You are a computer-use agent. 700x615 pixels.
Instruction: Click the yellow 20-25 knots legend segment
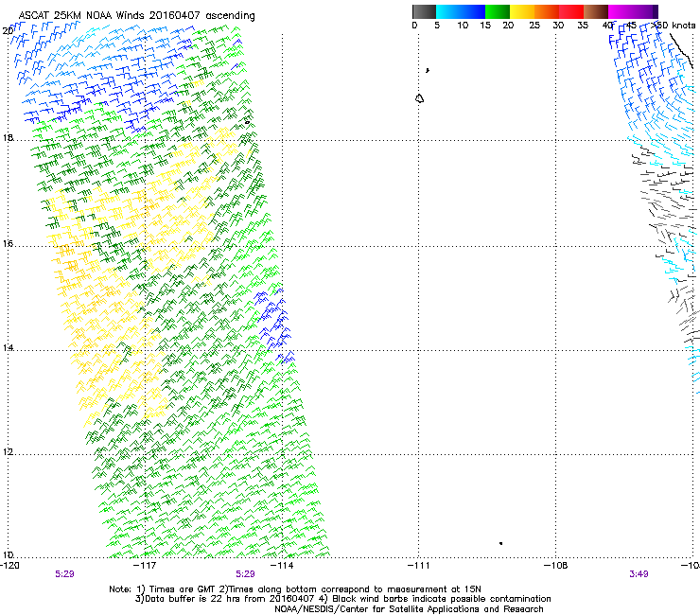[522, 11]
